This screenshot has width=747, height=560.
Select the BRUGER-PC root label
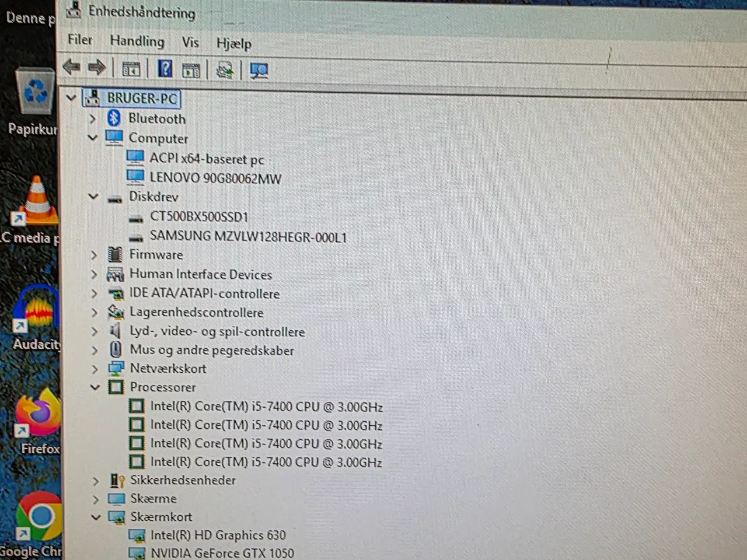[142, 98]
